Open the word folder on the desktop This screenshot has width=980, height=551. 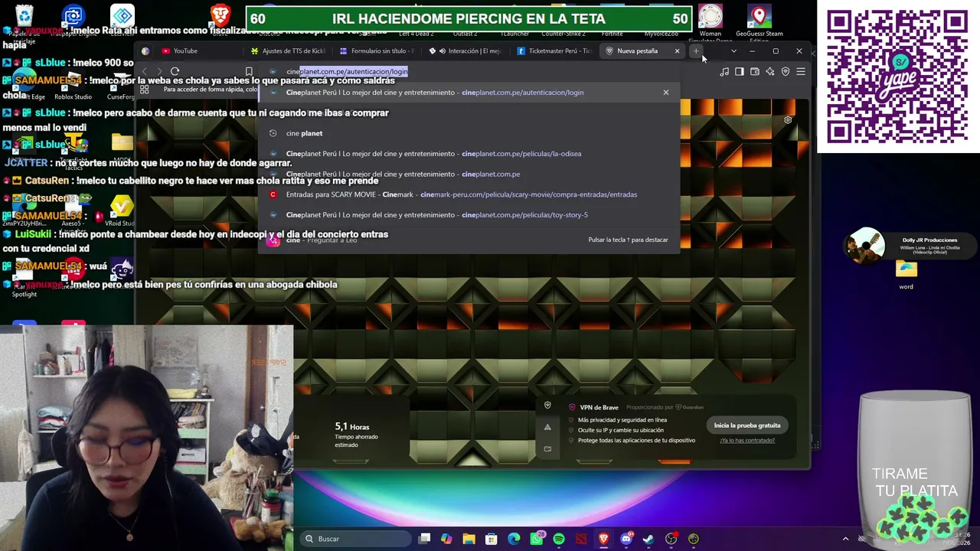tap(906, 274)
